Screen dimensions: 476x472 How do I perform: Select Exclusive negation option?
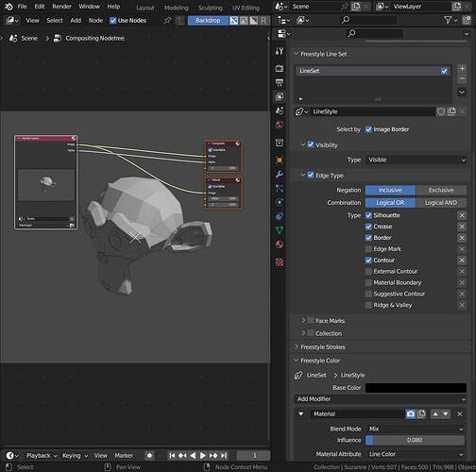pyautogui.click(x=441, y=190)
